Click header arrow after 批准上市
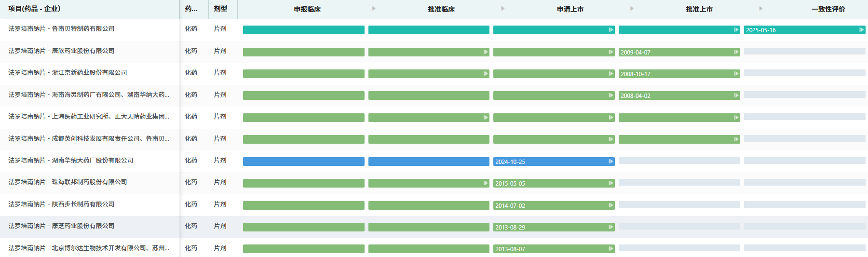The width and height of the screenshot is (868, 257). click(x=761, y=9)
